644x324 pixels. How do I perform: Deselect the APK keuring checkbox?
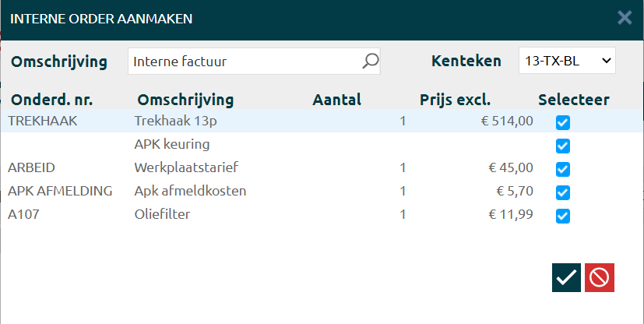click(563, 146)
